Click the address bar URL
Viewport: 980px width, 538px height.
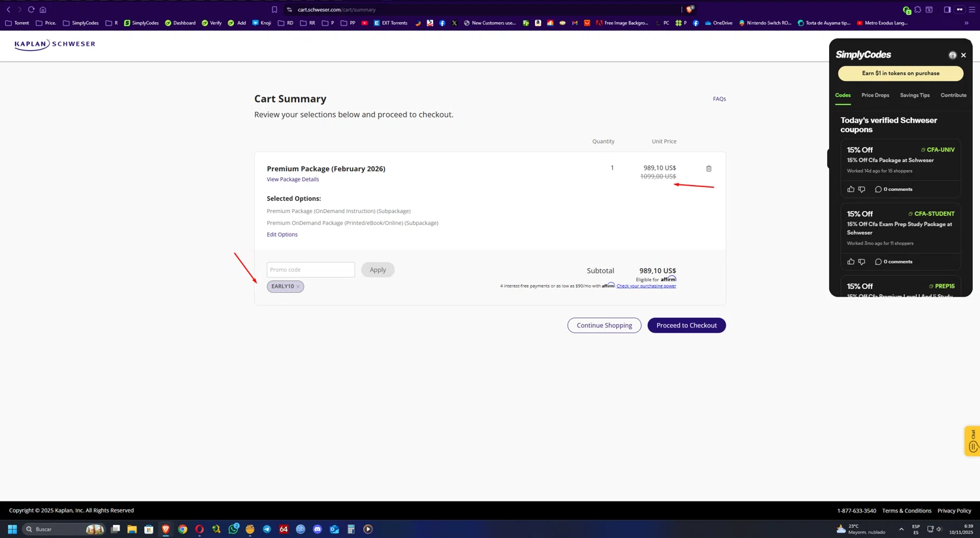(336, 10)
